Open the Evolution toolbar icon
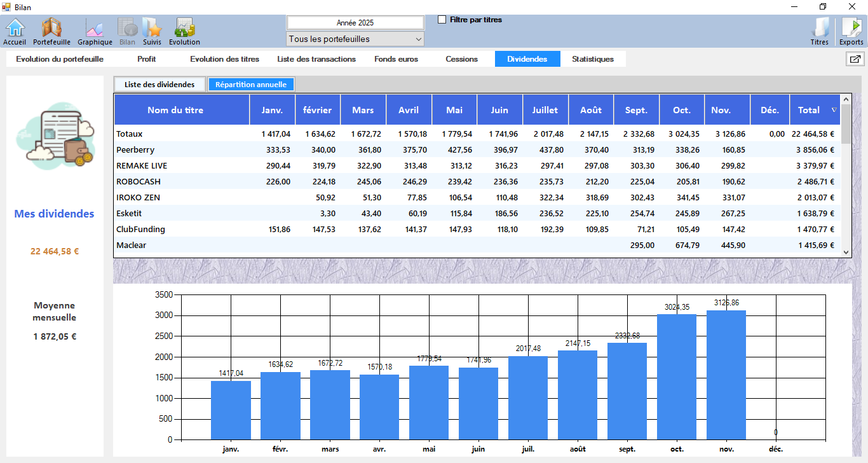868x463 pixels. tap(184, 30)
